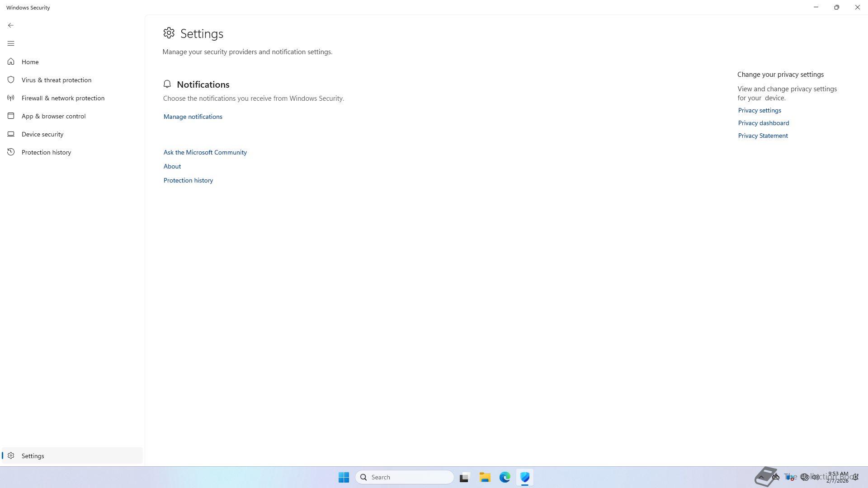Open the About link
Screen dimensions: 868x488
pyautogui.click(x=172, y=166)
